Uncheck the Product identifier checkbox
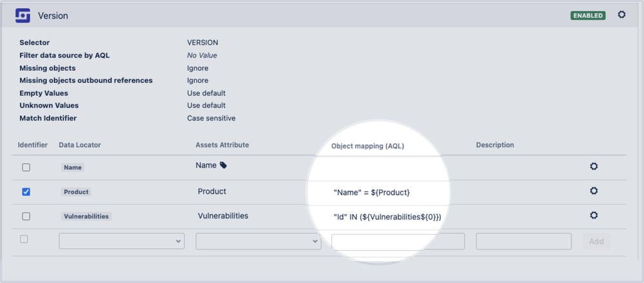The height and width of the screenshot is (283, 644). (26, 191)
